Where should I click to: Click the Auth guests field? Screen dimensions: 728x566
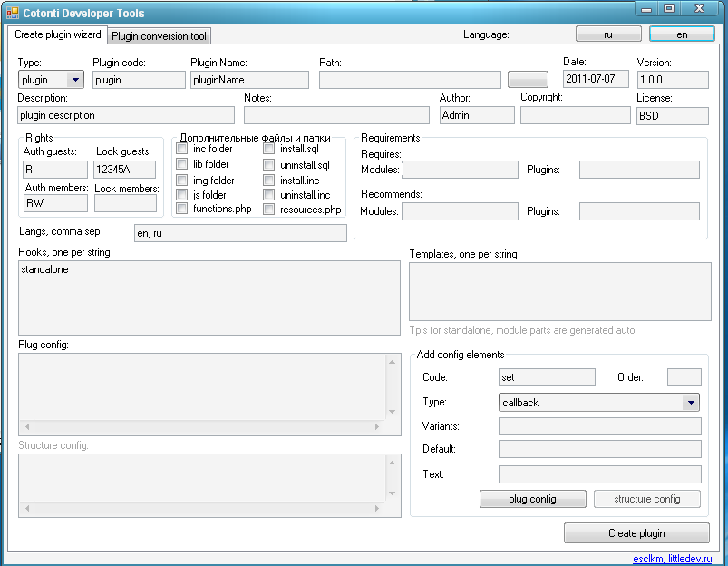tap(55, 170)
